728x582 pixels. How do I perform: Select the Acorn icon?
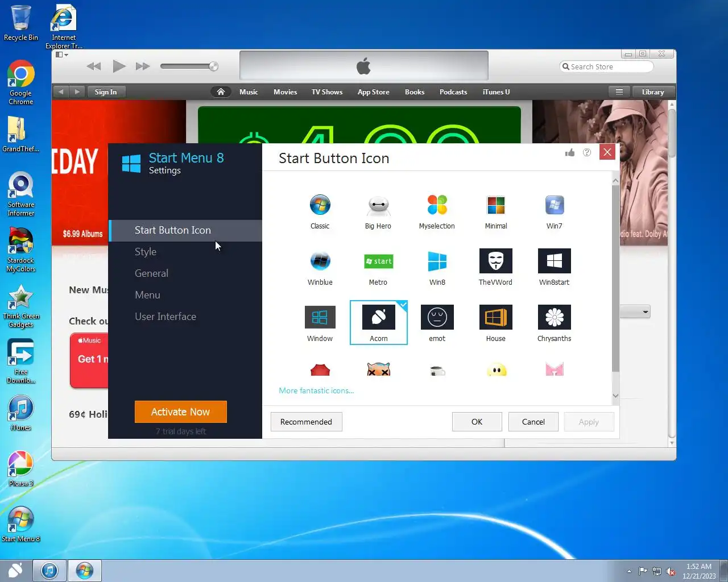point(378,323)
